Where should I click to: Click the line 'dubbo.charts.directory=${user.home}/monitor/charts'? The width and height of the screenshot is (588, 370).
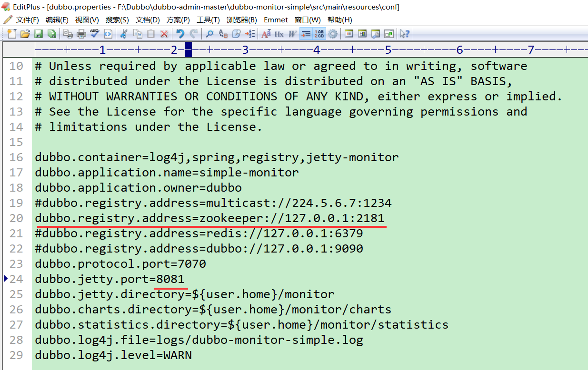tap(213, 310)
